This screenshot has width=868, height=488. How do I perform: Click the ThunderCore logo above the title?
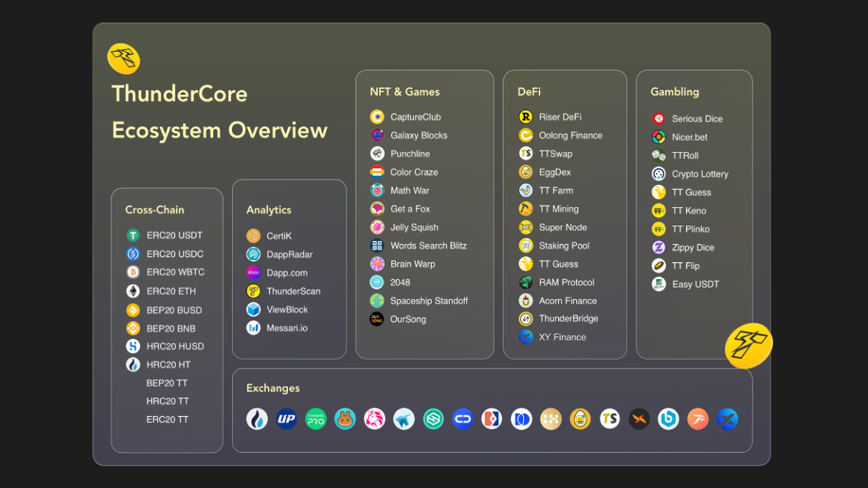pyautogui.click(x=123, y=58)
